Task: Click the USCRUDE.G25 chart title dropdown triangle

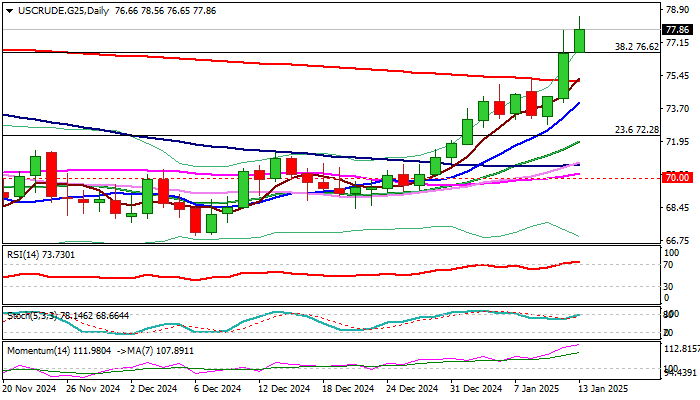Action: 9,11
